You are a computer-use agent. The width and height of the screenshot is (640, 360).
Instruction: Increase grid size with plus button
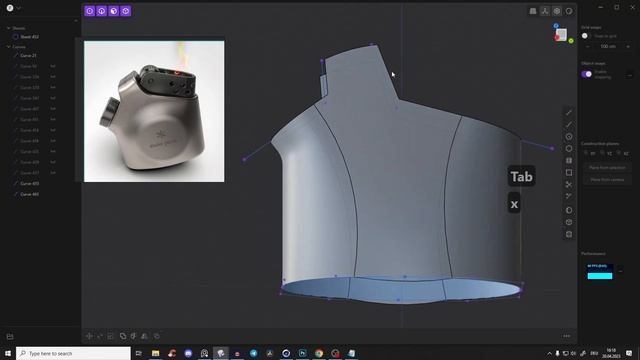pos(628,47)
